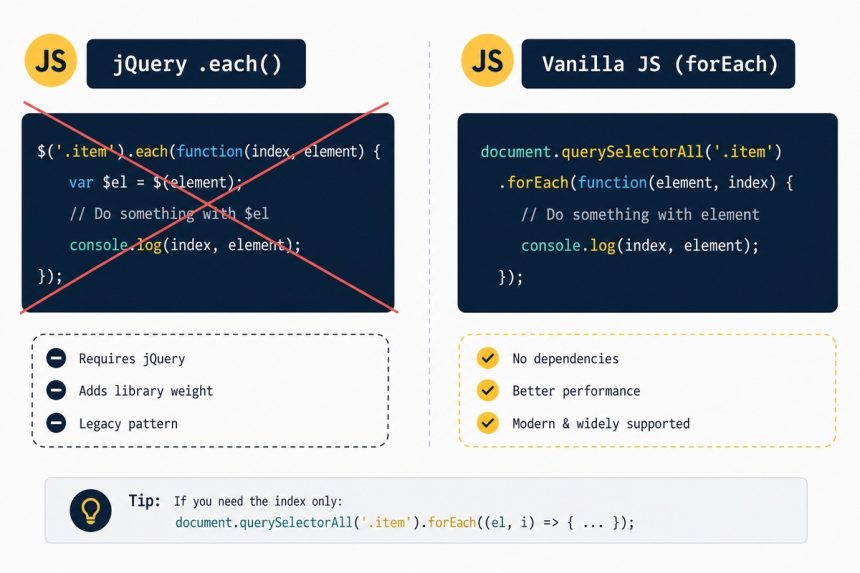Select the 'Vanilla JS (forEach)' title banner

point(658,64)
